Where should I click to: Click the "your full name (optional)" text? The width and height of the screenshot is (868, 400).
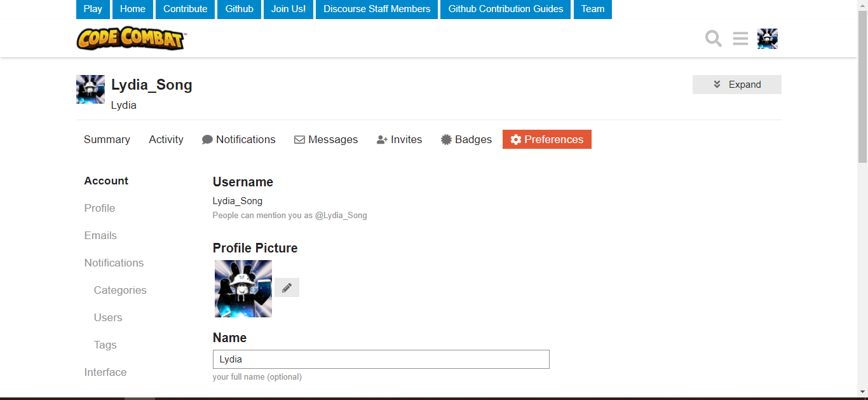click(x=257, y=377)
